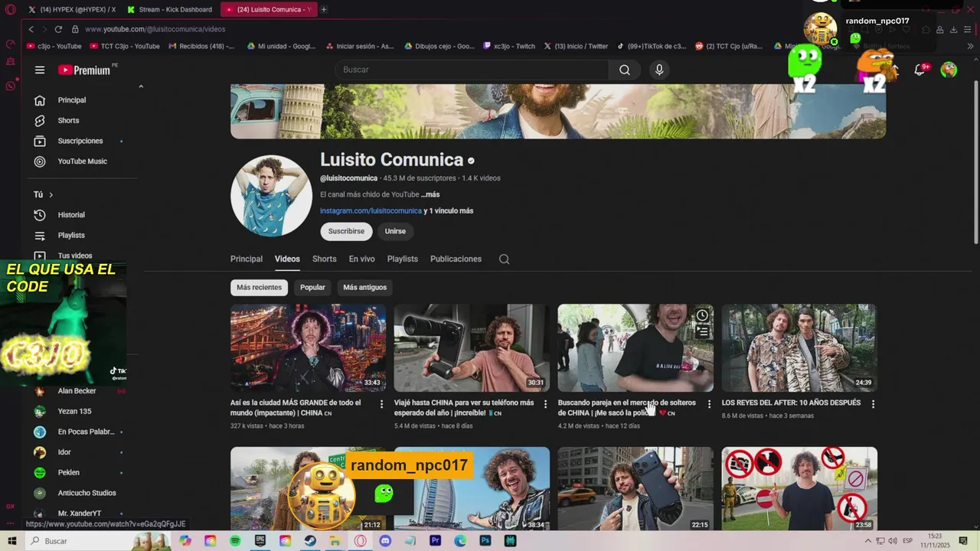Switch to channel Playlists tab
Image resolution: width=980 pixels, height=551 pixels.
pyautogui.click(x=403, y=259)
